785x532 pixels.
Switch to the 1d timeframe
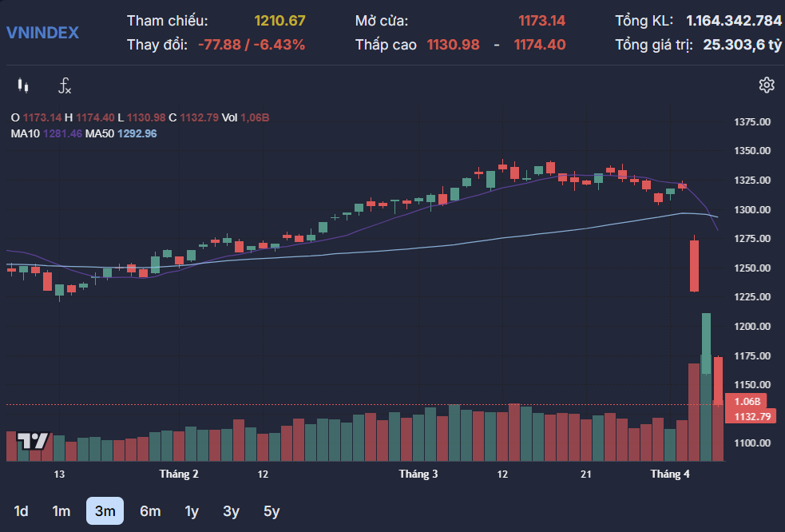22,511
